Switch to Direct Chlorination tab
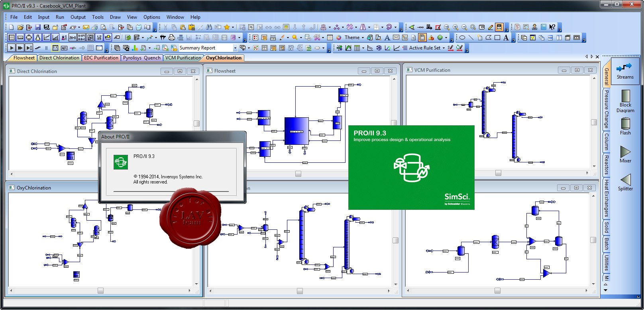Screen dimensions: 644x310 [59, 58]
